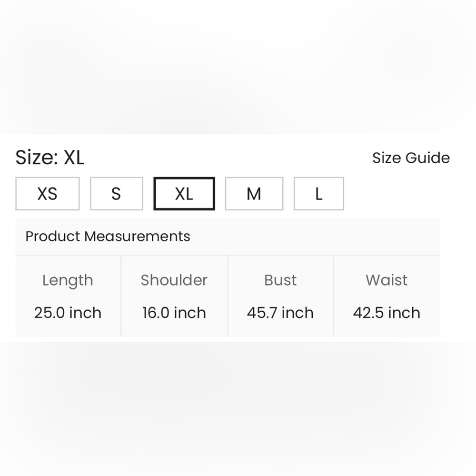Image resolution: width=476 pixels, height=476 pixels.
Task: Select the 42.5 inch waist value
Action: tap(387, 313)
